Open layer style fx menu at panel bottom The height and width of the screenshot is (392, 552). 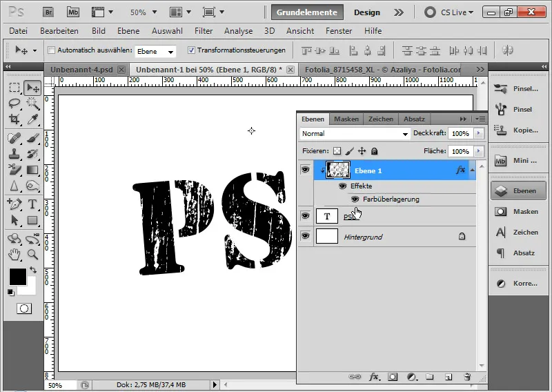coord(374,377)
